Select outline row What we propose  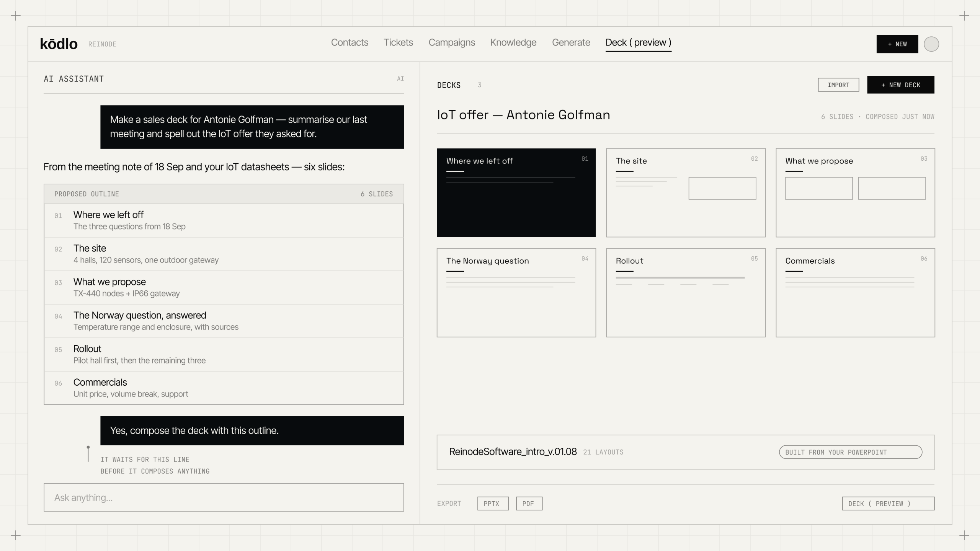(224, 287)
